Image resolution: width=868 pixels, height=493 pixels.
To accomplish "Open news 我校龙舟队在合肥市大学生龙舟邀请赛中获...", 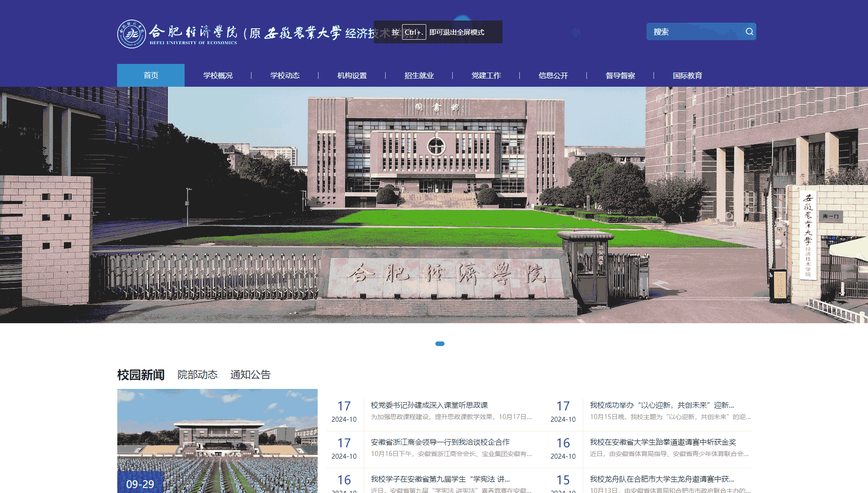I will pyautogui.click(x=662, y=479).
